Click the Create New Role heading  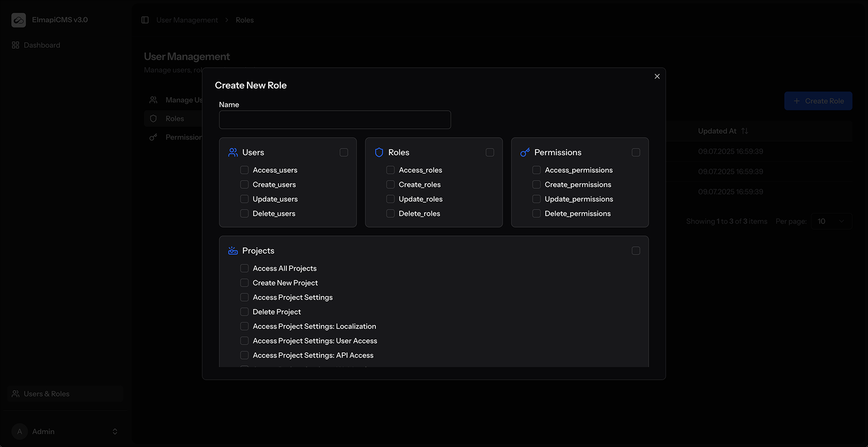point(251,85)
